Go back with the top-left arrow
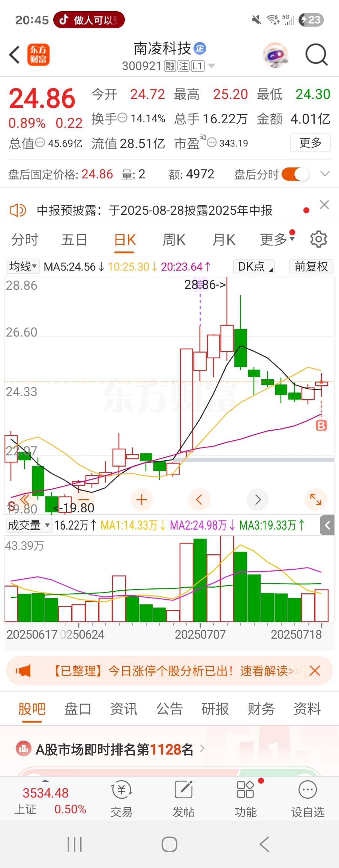339x868 pixels. [15, 55]
